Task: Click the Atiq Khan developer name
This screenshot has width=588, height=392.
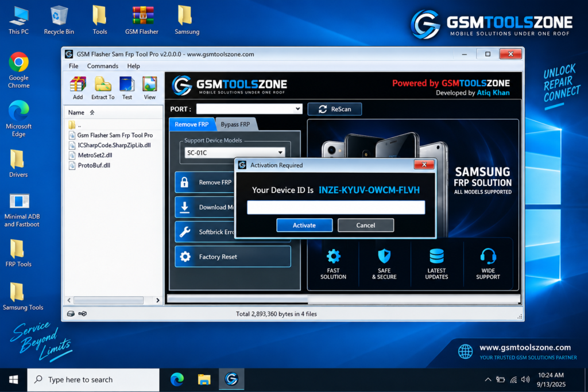Action: tap(493, 92)
